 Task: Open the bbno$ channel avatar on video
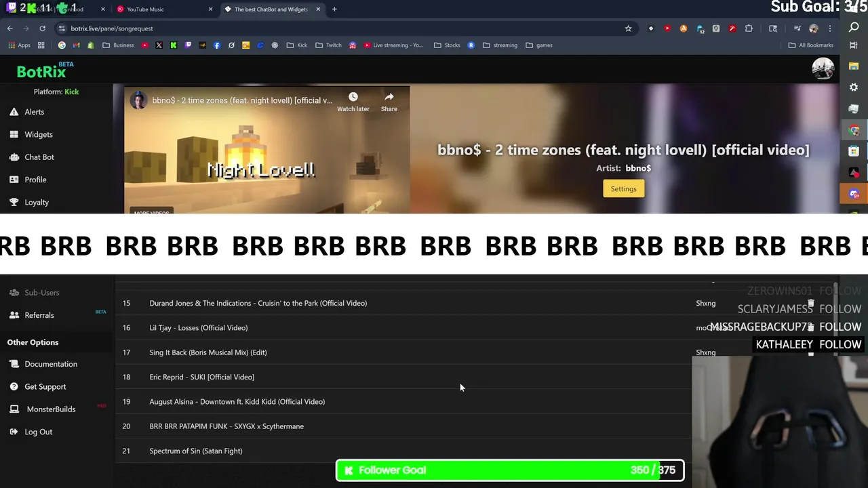tap(139, 100)
